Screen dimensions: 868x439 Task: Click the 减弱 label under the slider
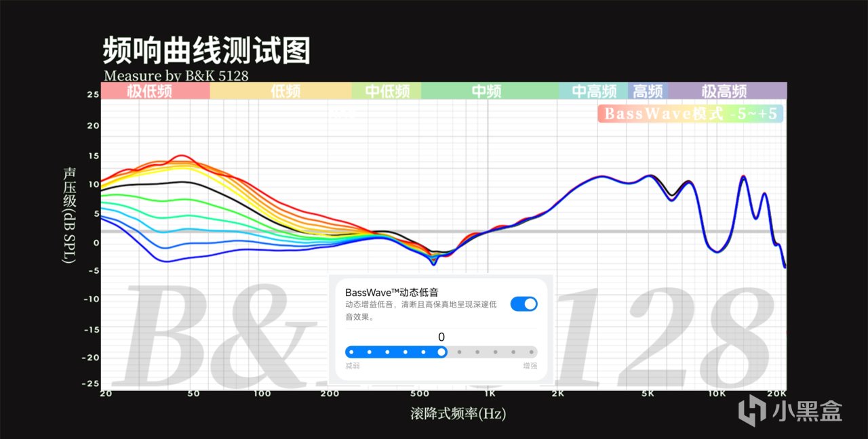pos(352,366)
